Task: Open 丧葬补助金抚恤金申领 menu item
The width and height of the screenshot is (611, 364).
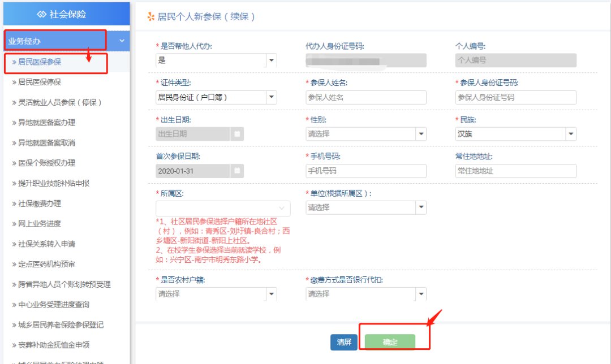Action: (x=51, y=345)
